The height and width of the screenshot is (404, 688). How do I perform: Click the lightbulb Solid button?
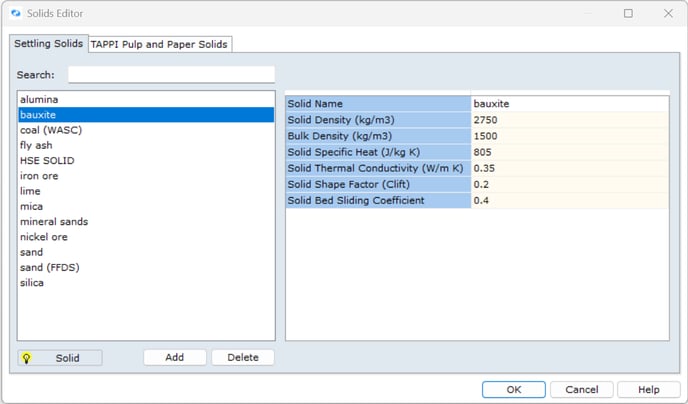[59, 358]
